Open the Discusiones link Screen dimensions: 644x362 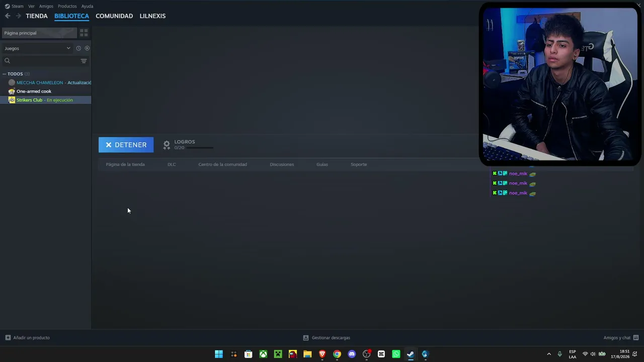point(282,164)
